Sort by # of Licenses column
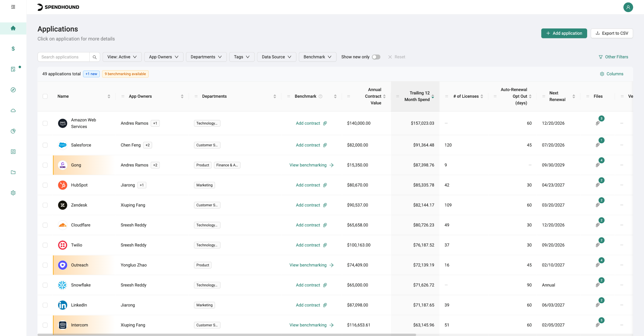Screen dimensions: 644x336 (x=482, y=96)
